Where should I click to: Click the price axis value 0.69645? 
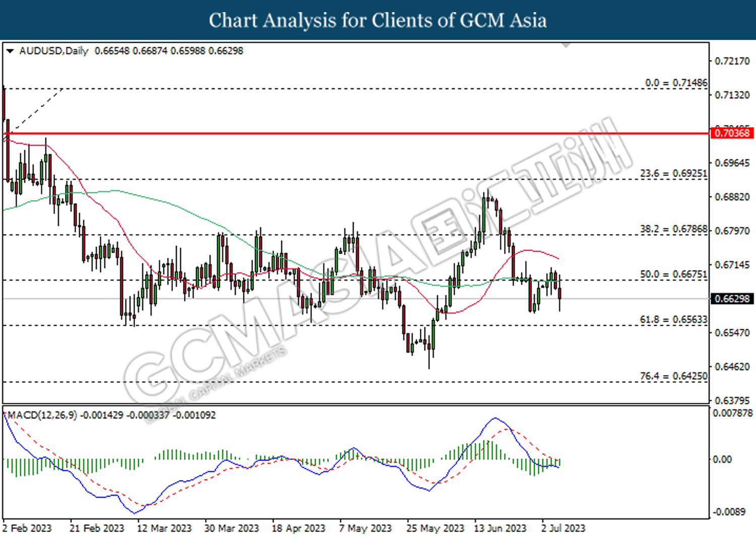coord(733,163)
